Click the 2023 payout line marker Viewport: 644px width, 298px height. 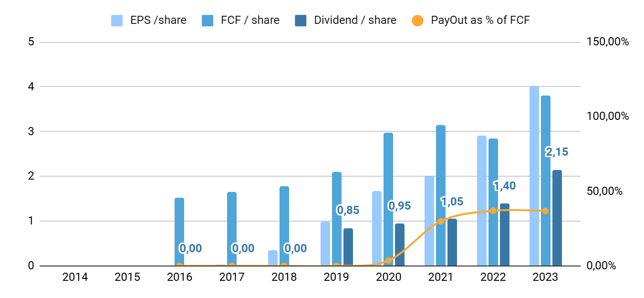point(545,211)
